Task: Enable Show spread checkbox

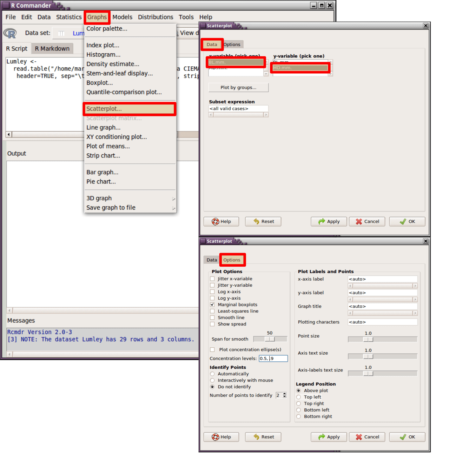Action: [x=212, y=324]
